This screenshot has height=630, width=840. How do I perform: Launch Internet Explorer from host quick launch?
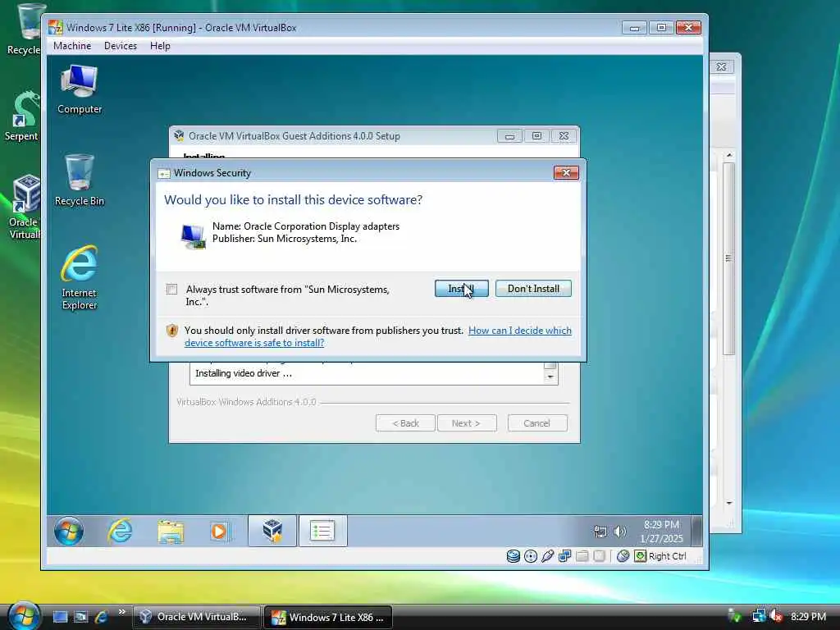(x=101, y=617)
